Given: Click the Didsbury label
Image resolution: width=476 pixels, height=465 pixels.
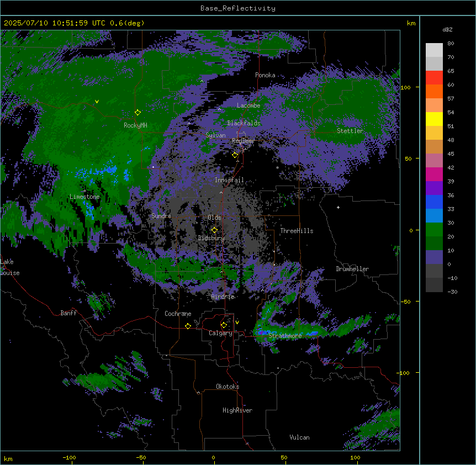Looking at the screenshot, I should 211,238.
